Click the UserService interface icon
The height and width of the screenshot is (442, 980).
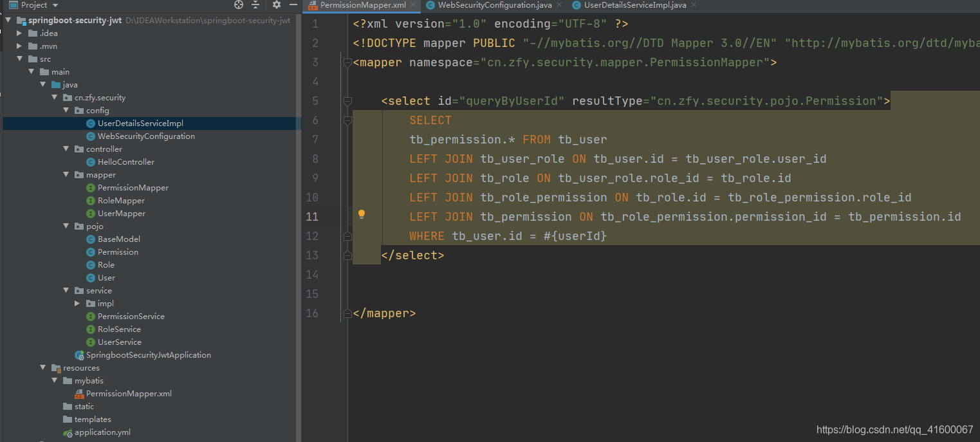click(x=91, y=342)
